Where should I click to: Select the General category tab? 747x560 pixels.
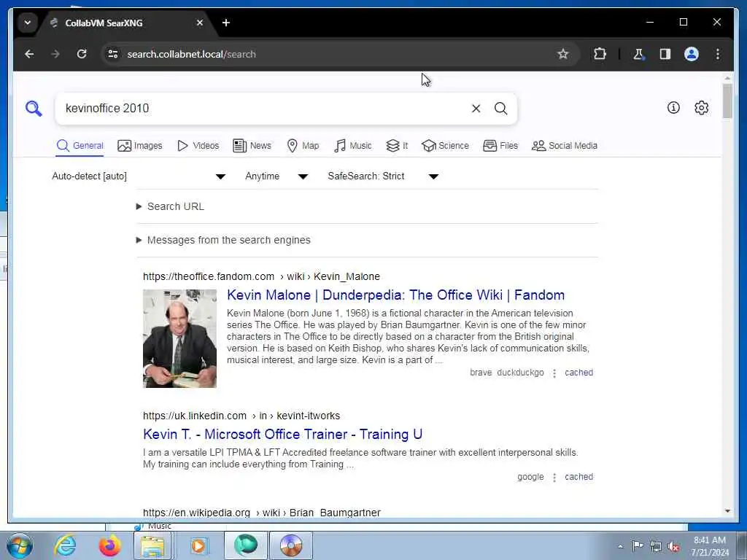click(x=80, y=146)
